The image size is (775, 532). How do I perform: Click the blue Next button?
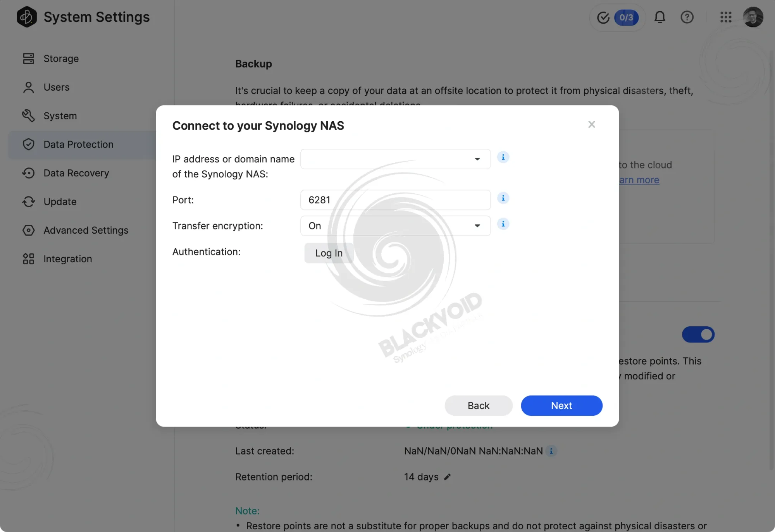tap(561, 406)
